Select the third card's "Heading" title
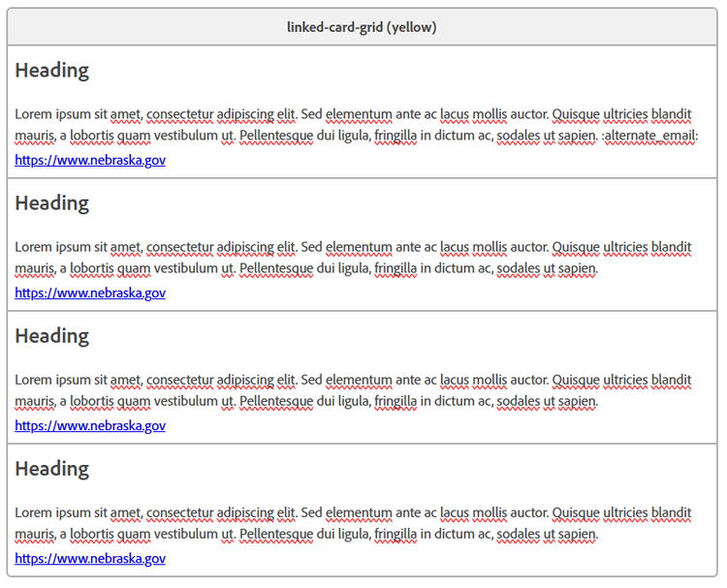 click(51, 336)
